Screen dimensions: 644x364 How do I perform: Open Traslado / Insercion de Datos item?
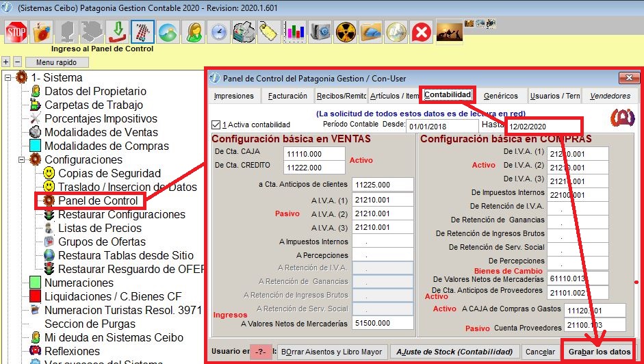click(x=127, y=187)
